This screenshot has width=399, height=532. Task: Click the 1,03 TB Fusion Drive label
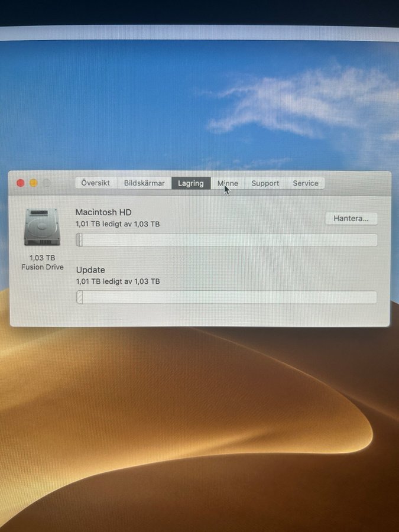42,262
